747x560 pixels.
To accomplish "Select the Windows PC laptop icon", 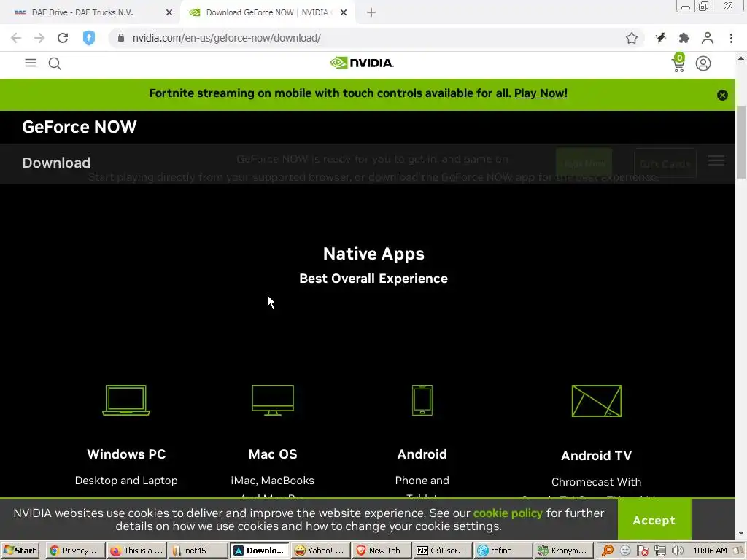I will pyautogui.click(x=126, y=400).
